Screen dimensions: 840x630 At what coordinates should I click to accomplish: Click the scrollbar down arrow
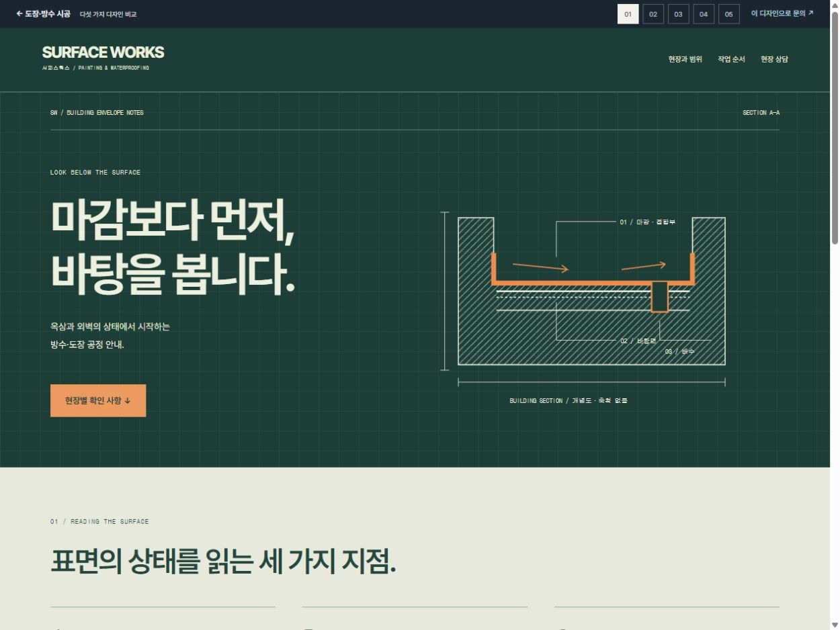pos(835,625)
